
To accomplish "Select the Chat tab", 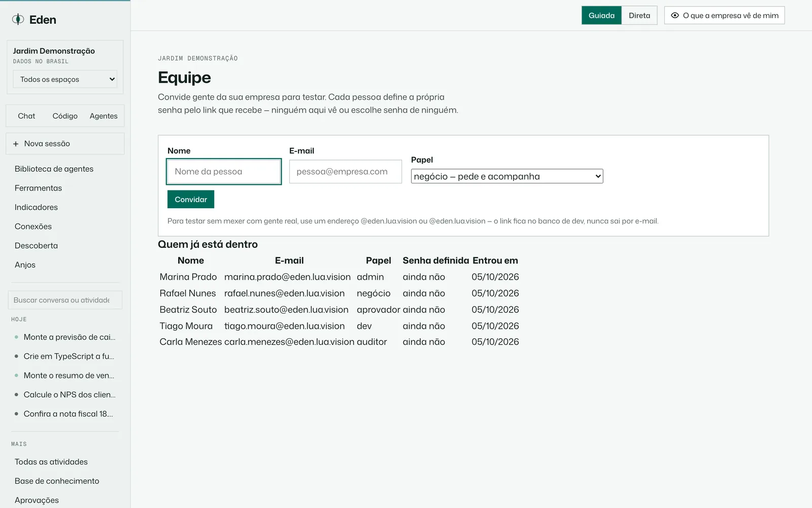I will tap(26, 116).
